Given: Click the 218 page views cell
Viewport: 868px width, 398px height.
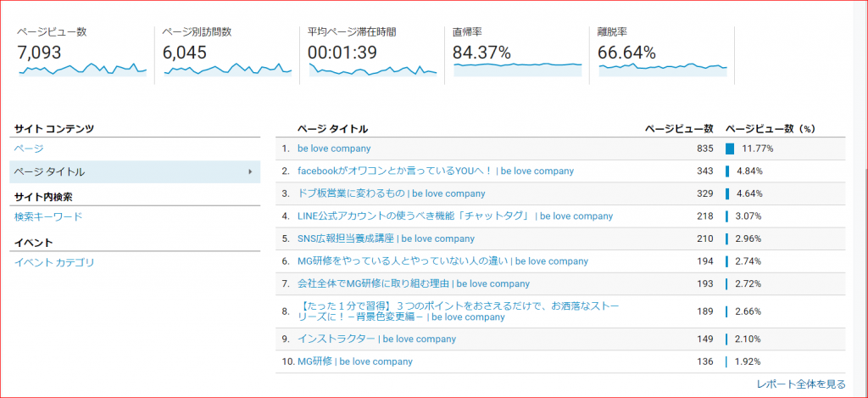Looking at the screenshot, I should click(705, 216).
